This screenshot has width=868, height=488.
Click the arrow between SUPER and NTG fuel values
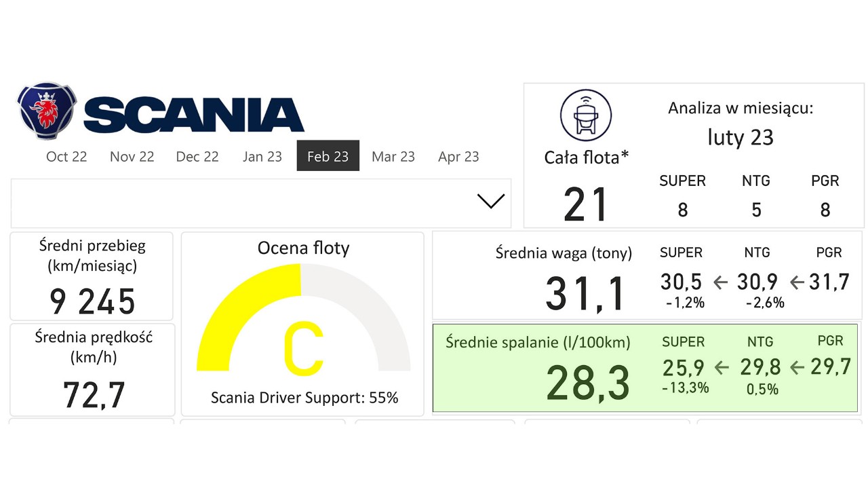click(x=722, y=367)
